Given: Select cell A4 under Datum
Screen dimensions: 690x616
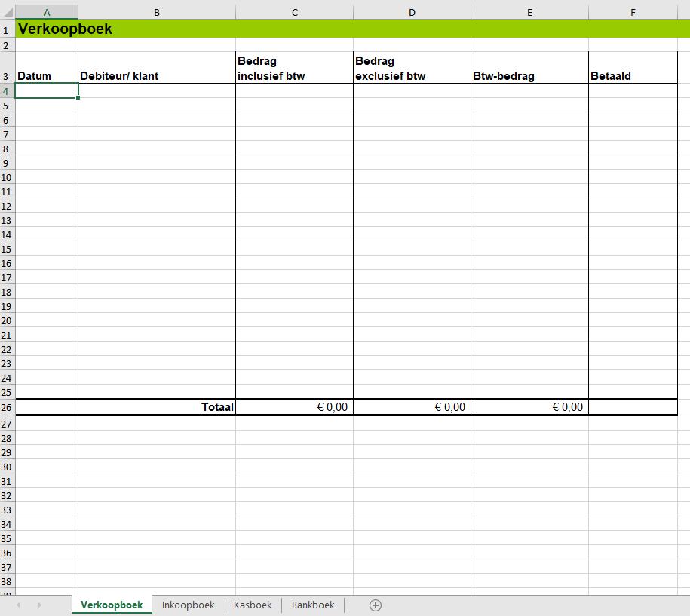Looking at the screenshot, I should [x=47, y=91].
